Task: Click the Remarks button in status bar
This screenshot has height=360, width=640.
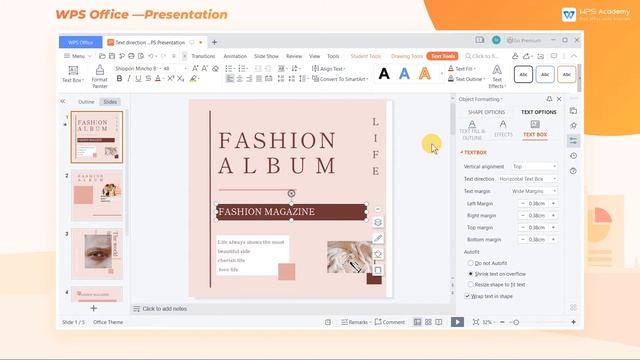Action: [355, 322]
